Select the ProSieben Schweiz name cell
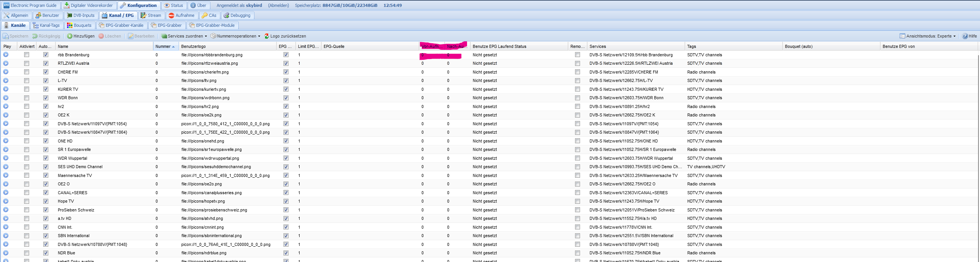 coord(104,210)
